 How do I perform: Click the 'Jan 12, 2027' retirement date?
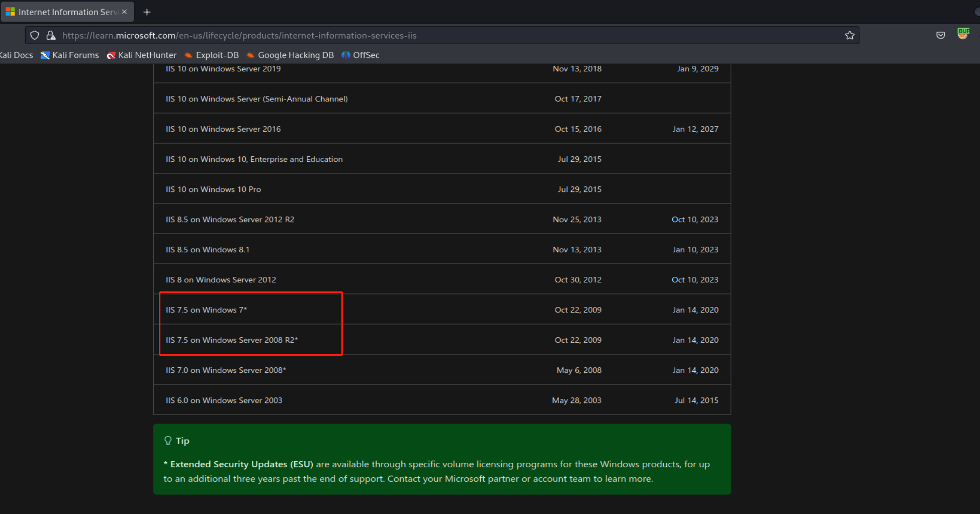pos(695,129)
